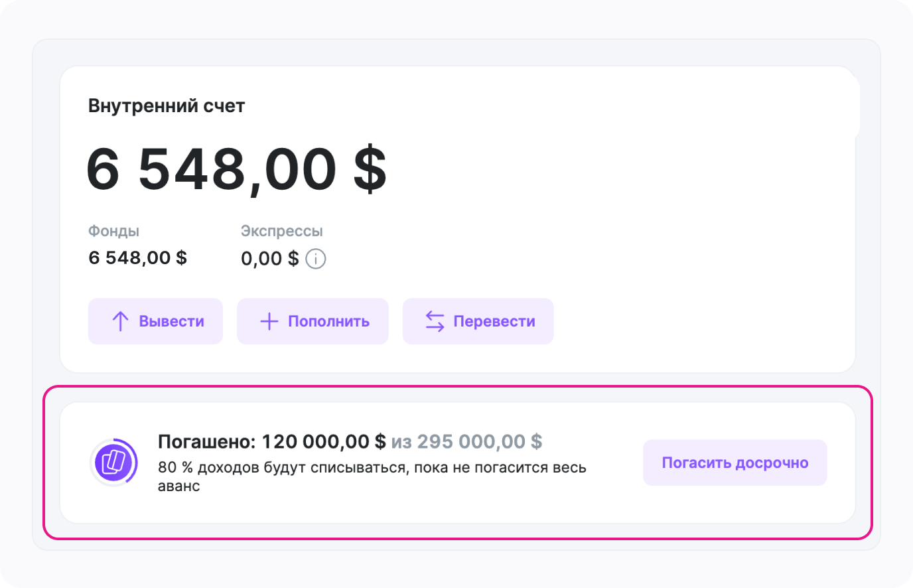Viewport: 913px width, 588px height.
Task: Click the plus icon on Пополнить
Action: click(x=269, y=322)
